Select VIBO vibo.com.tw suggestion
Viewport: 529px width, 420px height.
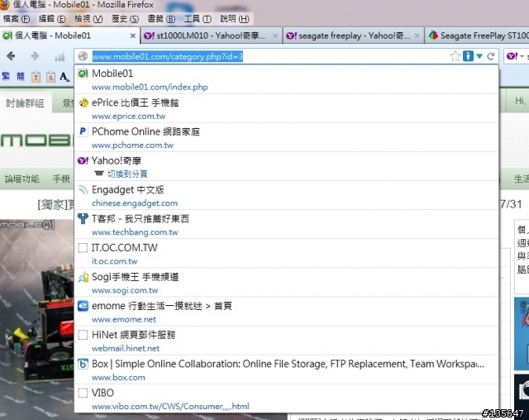(x=286, y=399)
